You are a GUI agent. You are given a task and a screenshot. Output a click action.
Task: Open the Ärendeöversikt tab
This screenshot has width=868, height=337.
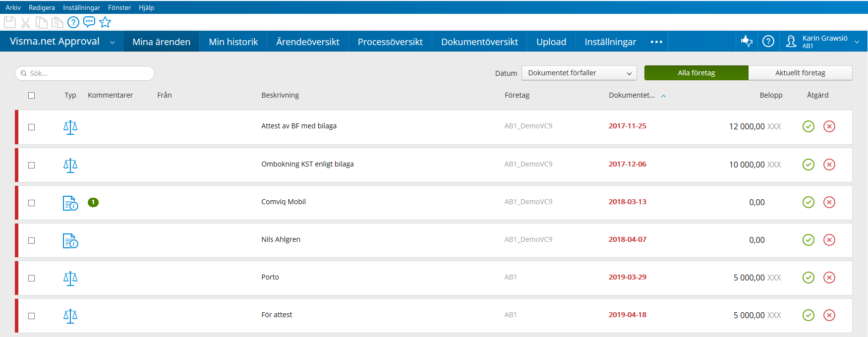308,42
